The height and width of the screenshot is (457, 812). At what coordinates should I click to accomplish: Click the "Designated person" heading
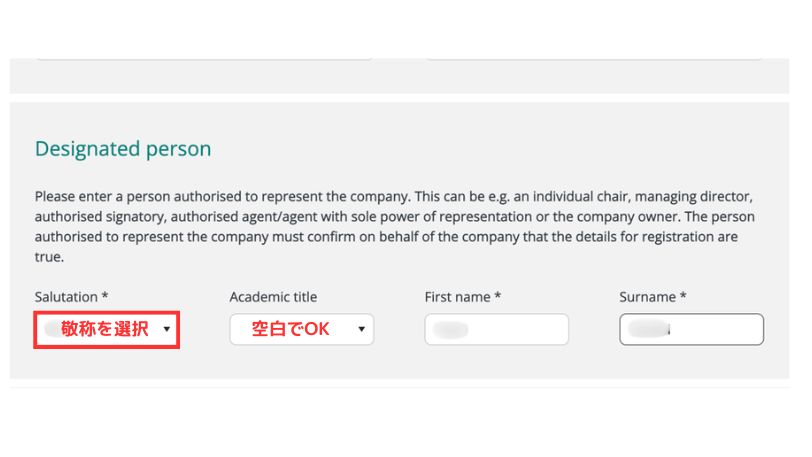tap(123, 149)
